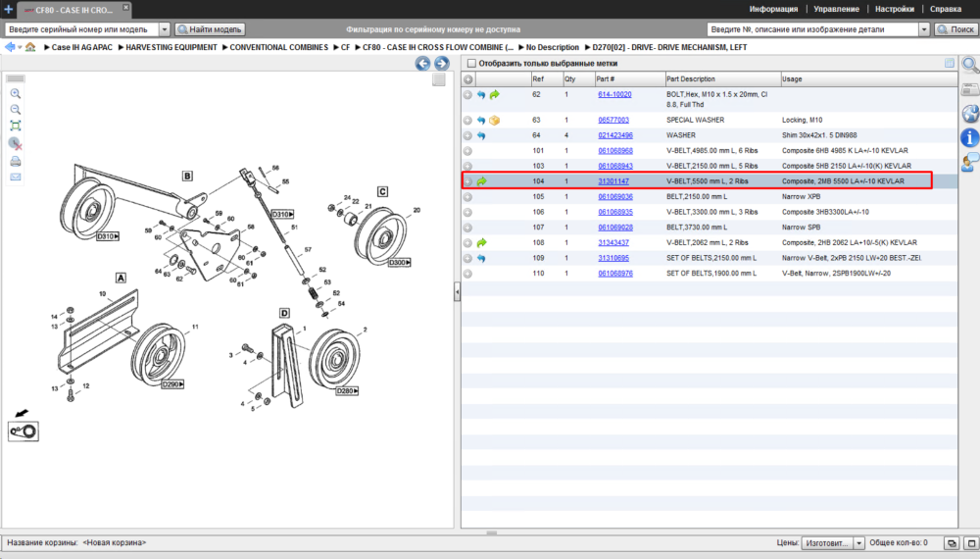
Task: Click the home icon in breadcrumb
Action: 30,47
